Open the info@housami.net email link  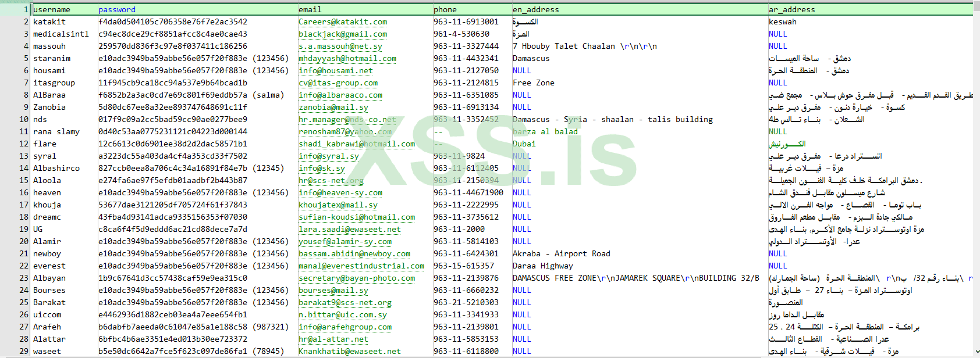click(336, 70)
